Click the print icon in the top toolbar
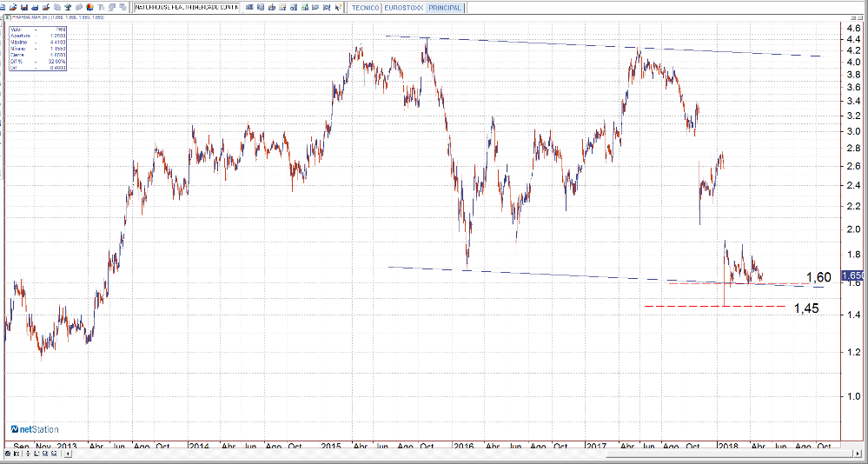The image size is (868, 464). pos(35,7)
